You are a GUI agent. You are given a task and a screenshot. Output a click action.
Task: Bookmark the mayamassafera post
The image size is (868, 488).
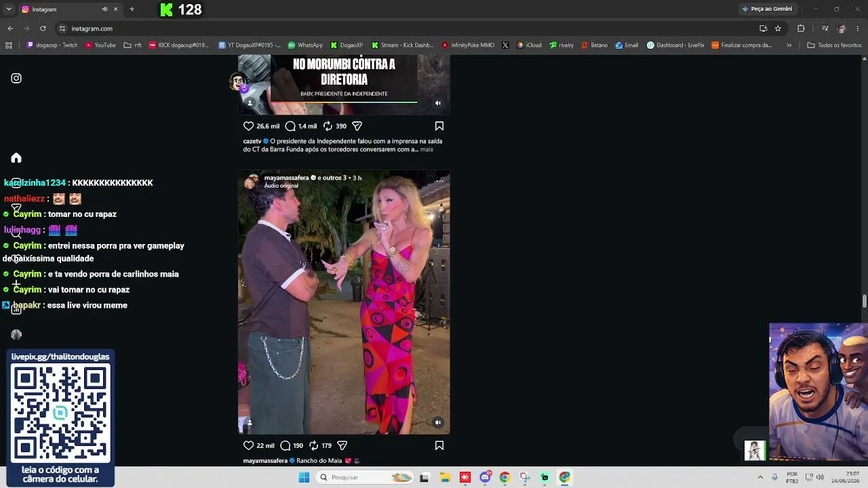click(x=439, y=445)
